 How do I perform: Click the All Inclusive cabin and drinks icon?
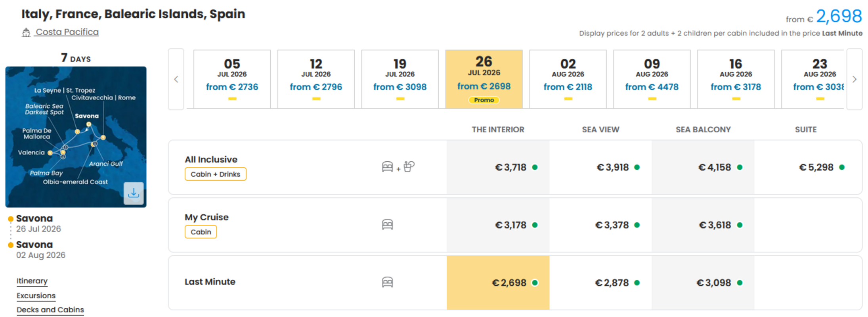(398, 167)
